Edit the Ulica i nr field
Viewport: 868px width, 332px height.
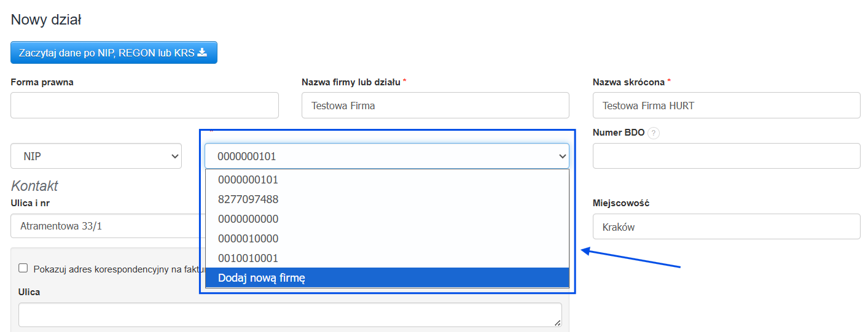tap(104, 226)
